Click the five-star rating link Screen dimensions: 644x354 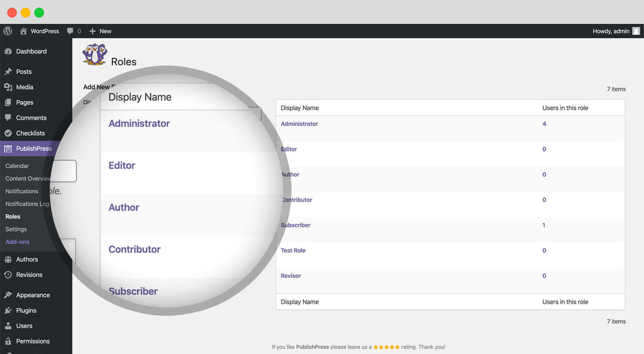click(386, 347)
